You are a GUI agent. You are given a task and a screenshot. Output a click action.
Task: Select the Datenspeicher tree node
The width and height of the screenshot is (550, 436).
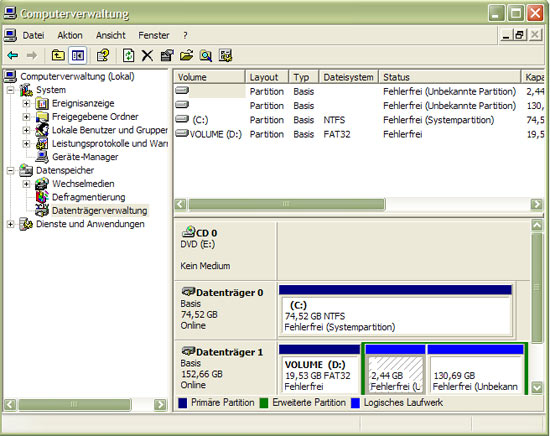point(65,170)
